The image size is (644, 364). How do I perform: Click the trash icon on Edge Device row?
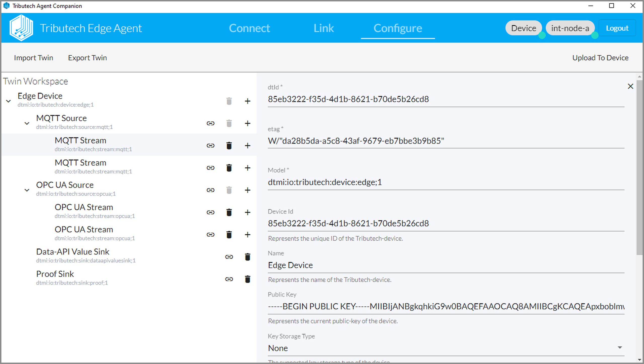tap(229, 101)
